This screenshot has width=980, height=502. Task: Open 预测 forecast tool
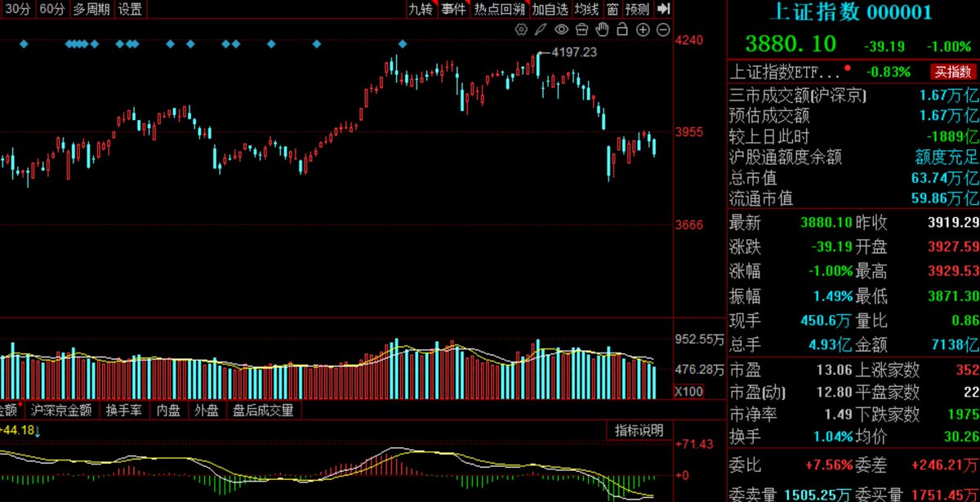tap(637, 9)
